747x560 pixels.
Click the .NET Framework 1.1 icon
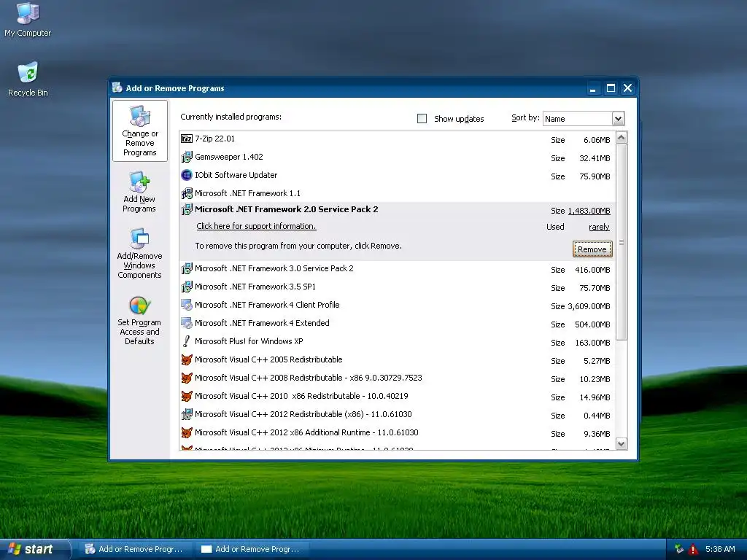coord(187,193)
